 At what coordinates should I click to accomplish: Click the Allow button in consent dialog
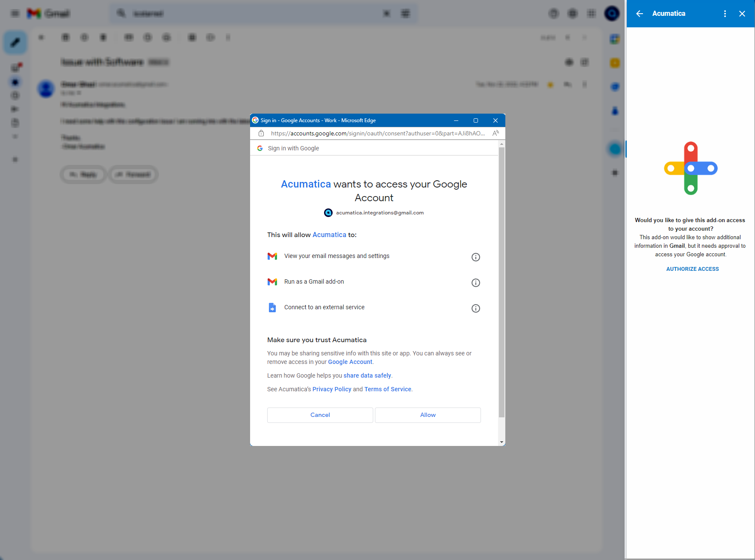(x=428, y=415)
